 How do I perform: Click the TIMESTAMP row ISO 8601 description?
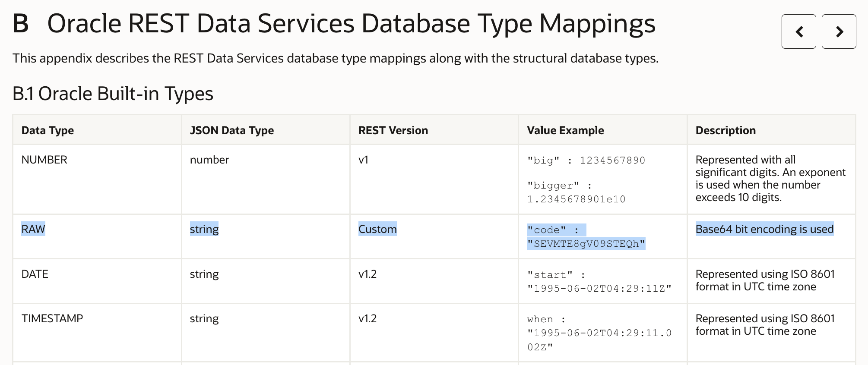tap(765, 325)
